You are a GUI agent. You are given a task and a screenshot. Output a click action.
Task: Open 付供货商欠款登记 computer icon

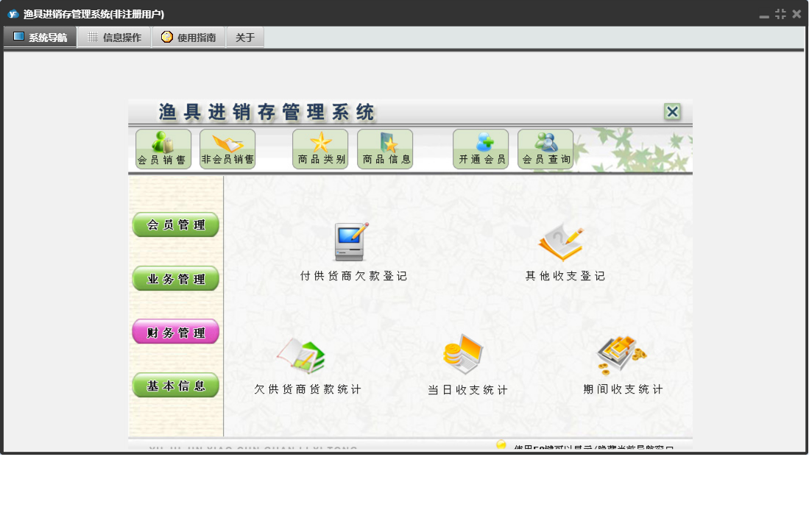coord(351,241)
